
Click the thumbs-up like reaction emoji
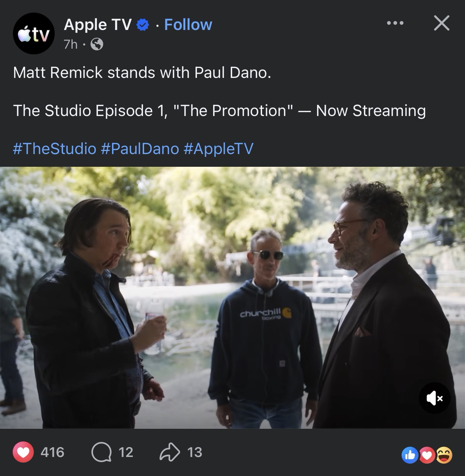(410, 456)
